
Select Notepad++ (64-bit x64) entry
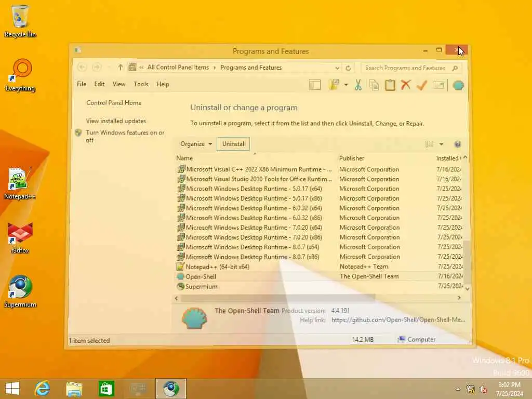click(319, 267)
